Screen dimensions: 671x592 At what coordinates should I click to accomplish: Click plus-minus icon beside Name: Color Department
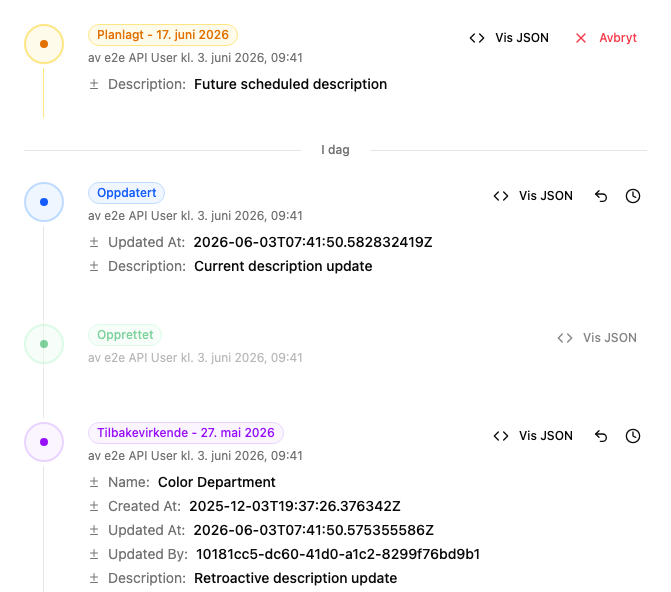(x=94, y=482)
